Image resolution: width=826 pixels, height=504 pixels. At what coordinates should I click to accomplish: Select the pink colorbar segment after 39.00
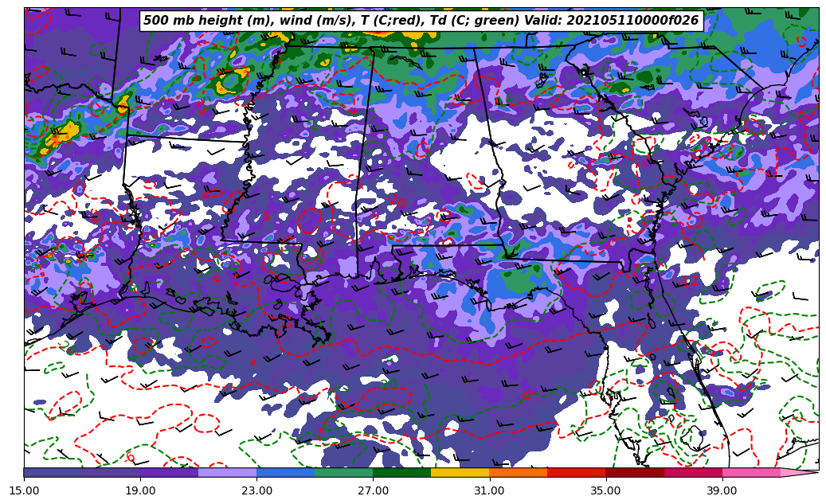click(751, 472)
